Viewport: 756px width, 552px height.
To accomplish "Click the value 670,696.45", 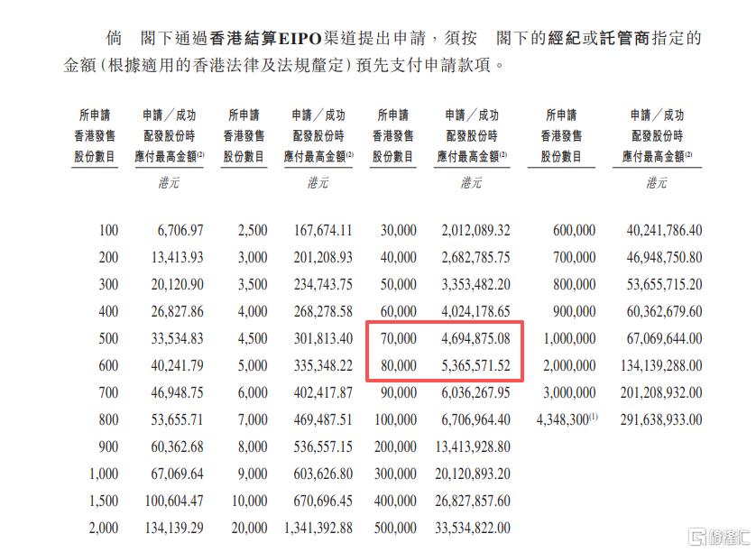I will click(323, 501).
